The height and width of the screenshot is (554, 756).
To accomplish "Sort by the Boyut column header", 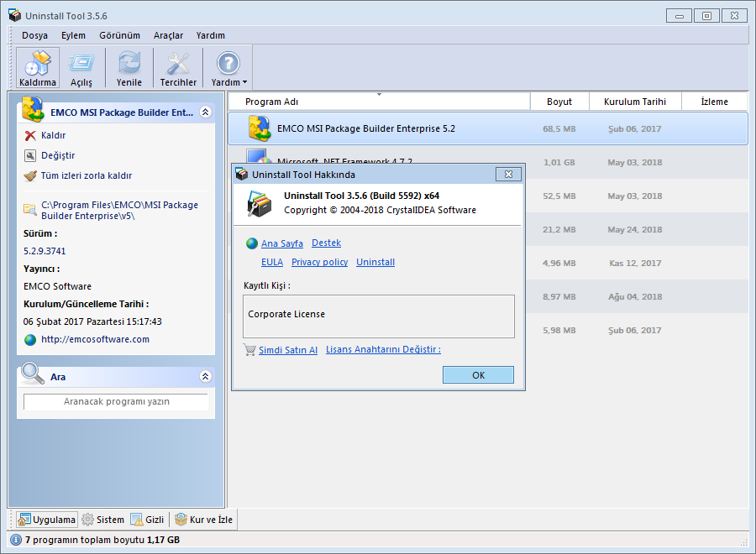I will [x=559, y=102].
